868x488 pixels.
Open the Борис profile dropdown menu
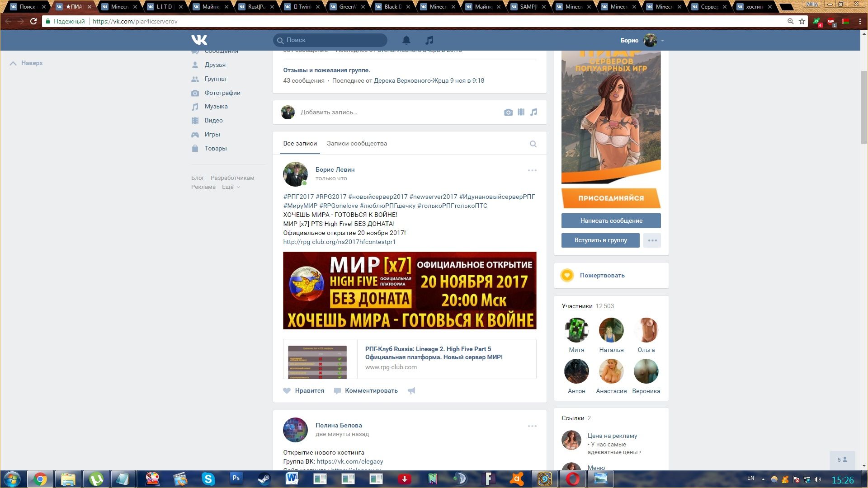click(x=662, y=40)
